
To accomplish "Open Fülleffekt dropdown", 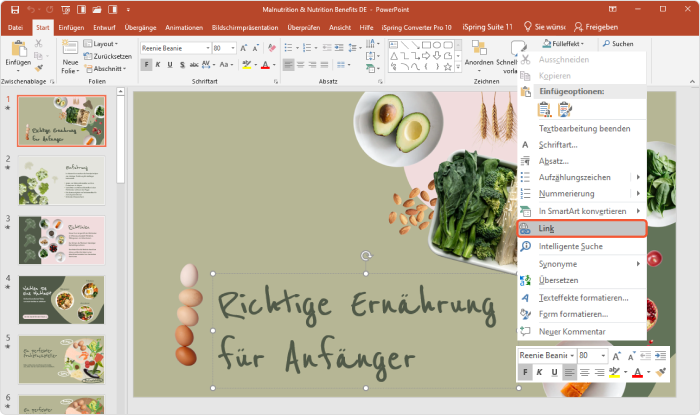I will click(x=563, y=44).
